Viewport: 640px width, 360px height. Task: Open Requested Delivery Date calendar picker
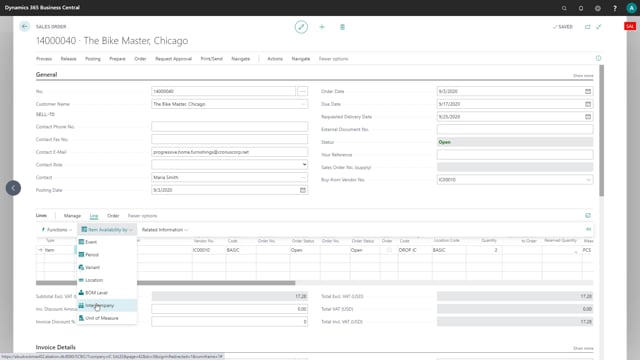[588, 117]
